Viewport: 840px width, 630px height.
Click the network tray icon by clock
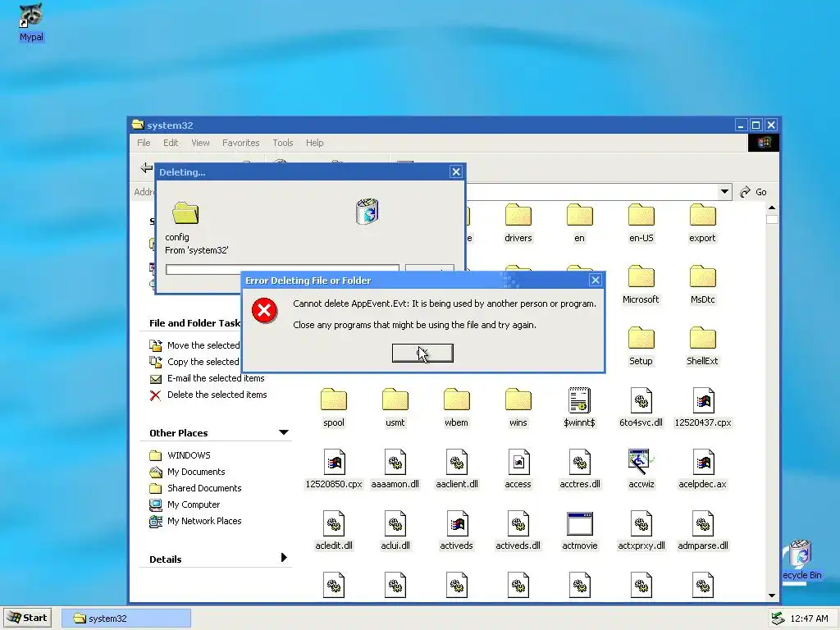(x=778, y=619)
